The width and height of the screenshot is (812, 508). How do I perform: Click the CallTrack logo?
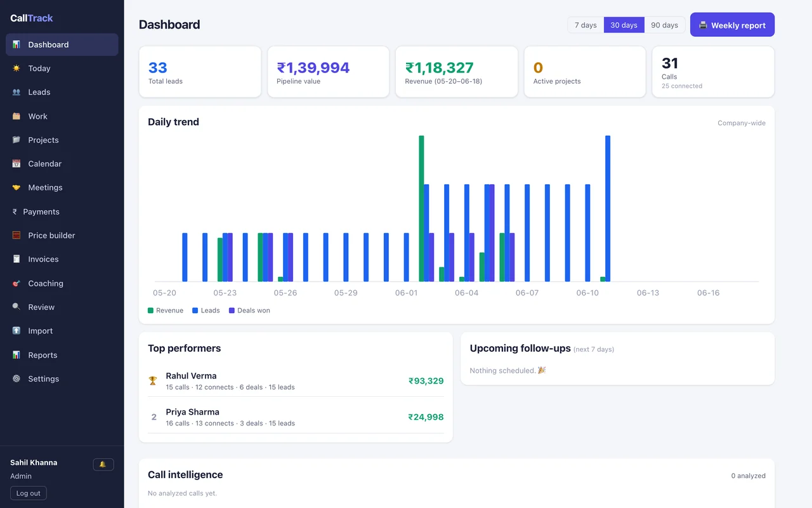click(x=32, y=18)
